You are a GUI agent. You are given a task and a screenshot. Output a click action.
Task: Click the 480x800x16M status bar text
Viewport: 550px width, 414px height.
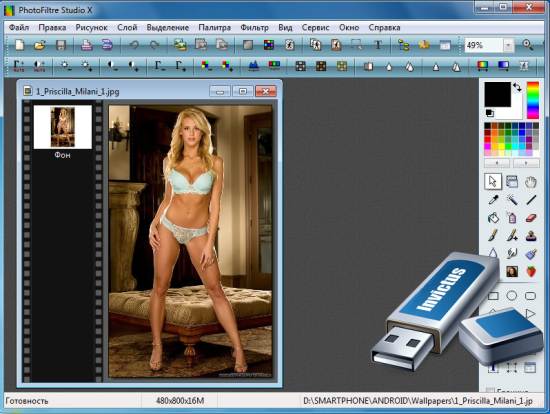(180, 401)
